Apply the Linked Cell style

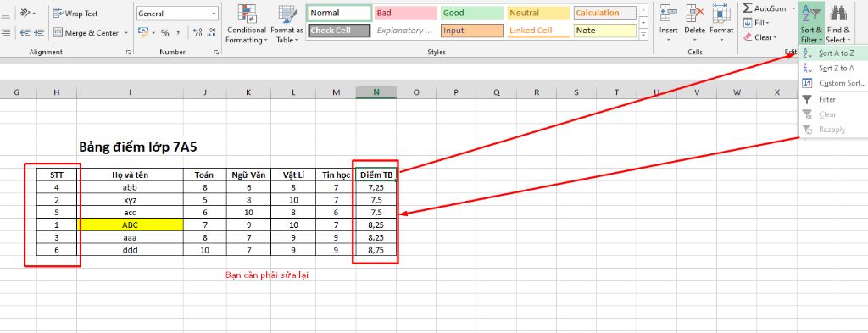(x=538, y=31)
